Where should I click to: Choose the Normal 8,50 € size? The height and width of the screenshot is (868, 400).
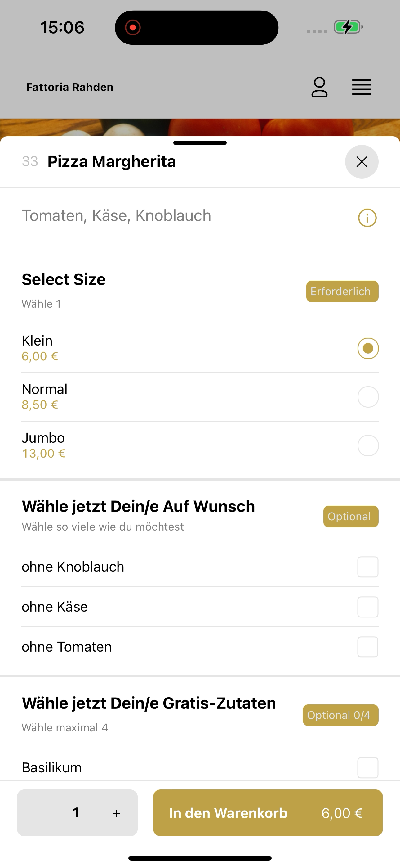click(x=200, y=397)
